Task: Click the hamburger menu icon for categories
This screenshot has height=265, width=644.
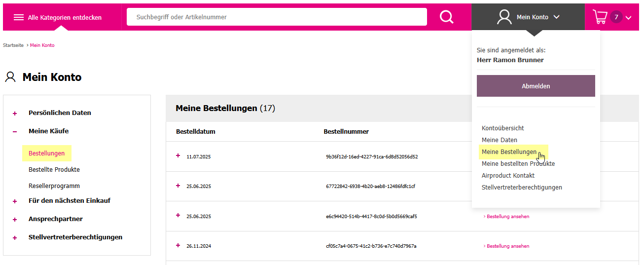Action: click(19, 17)
